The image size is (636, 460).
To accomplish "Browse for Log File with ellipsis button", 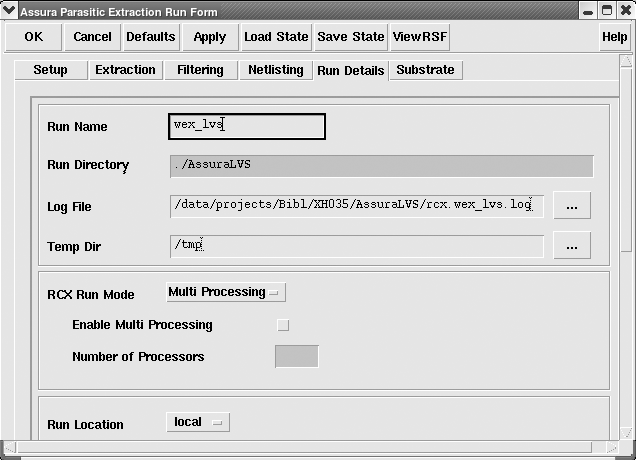I will (x=572, y=206).
